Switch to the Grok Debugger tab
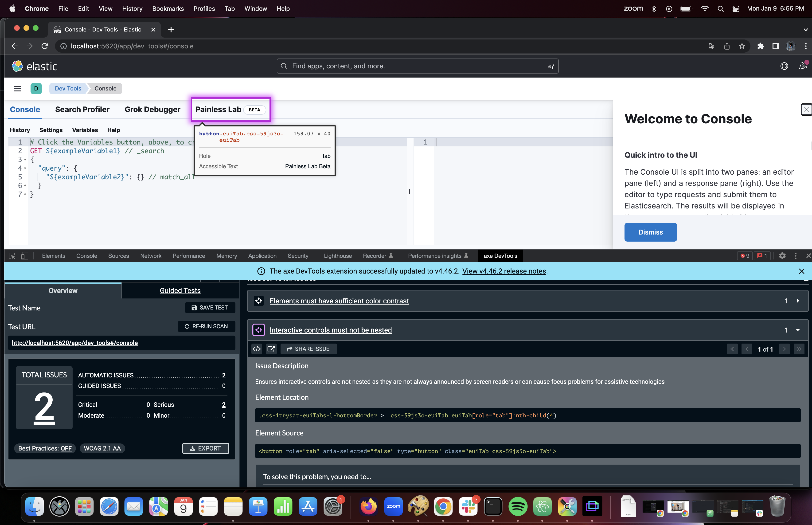812x525 pixels. pos(152,110)
